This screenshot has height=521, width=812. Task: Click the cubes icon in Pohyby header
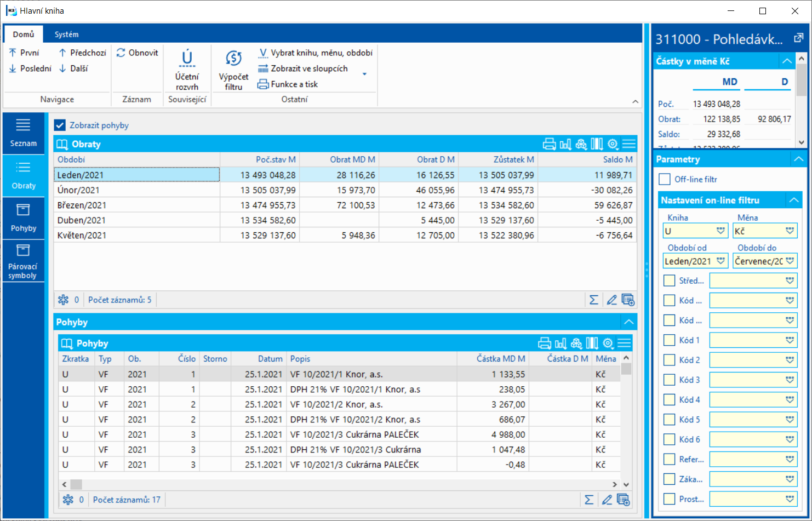click(x=576, y=343)
